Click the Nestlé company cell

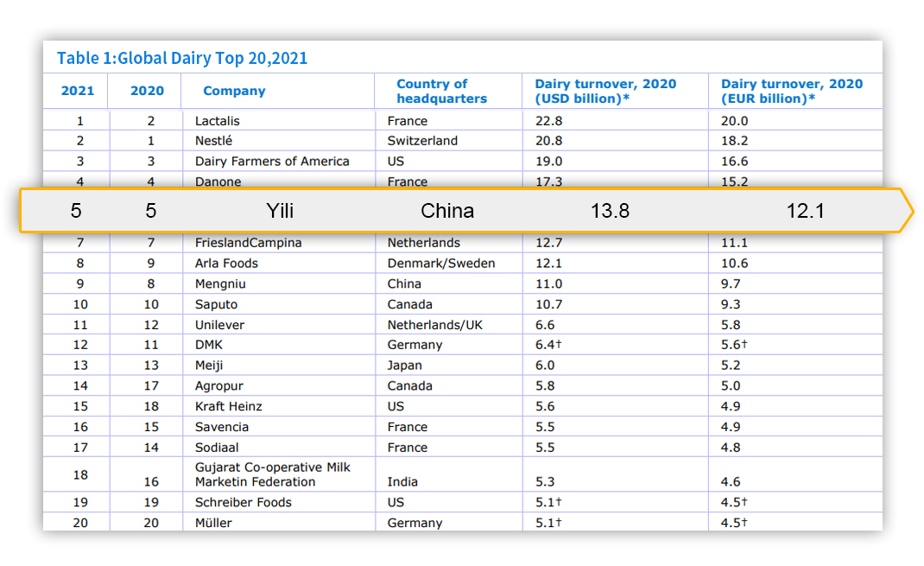tap(214, 141)
